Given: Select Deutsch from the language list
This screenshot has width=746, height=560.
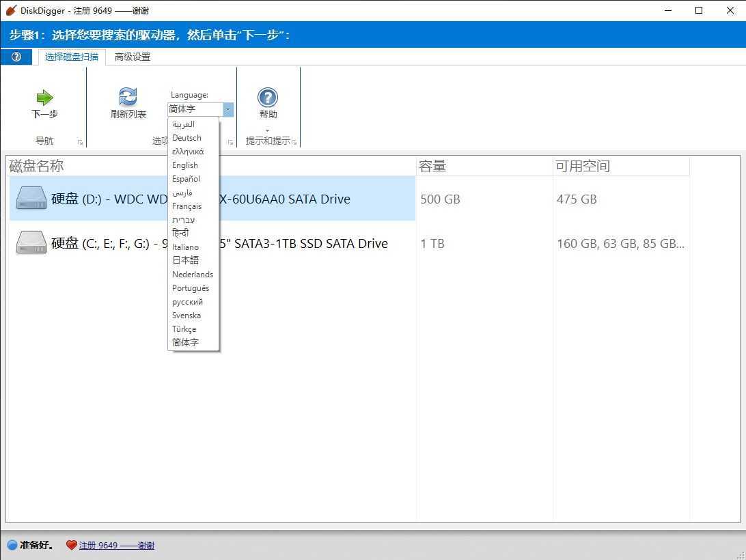Looking at the screenshot, I should click(186, 137).
